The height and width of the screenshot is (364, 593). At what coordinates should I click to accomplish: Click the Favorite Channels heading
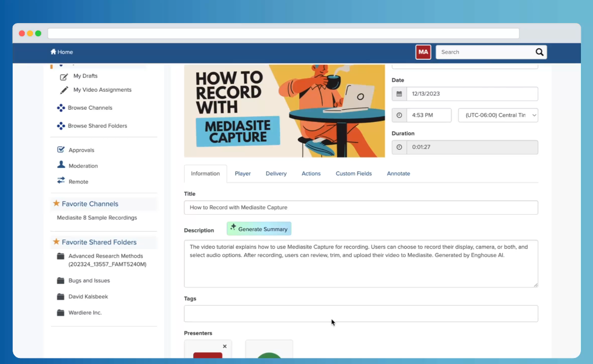coord(90,204)
